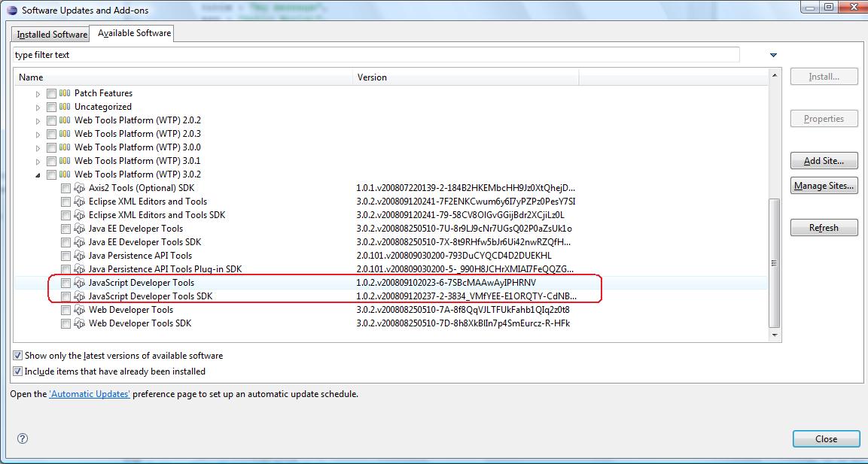Click the Uncategorized category icon
The width and height of the screenshot is (868, 464).
(65, 107)
